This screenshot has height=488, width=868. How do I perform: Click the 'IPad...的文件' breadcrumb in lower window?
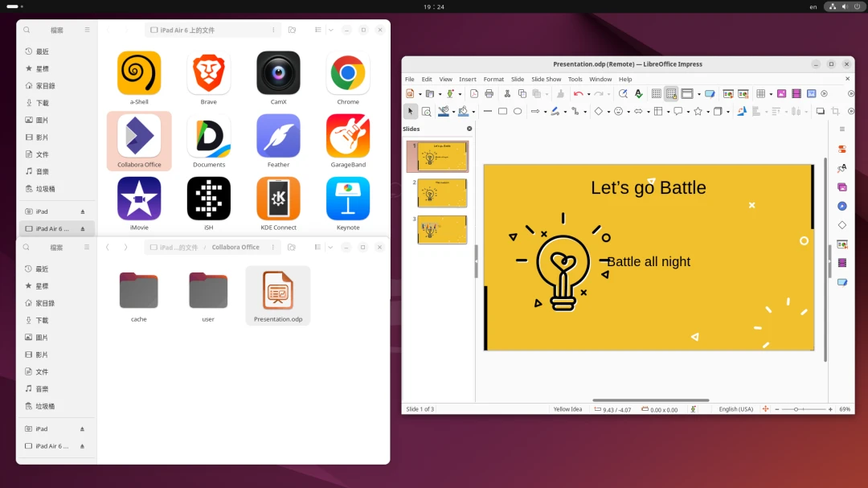[174, 248]
